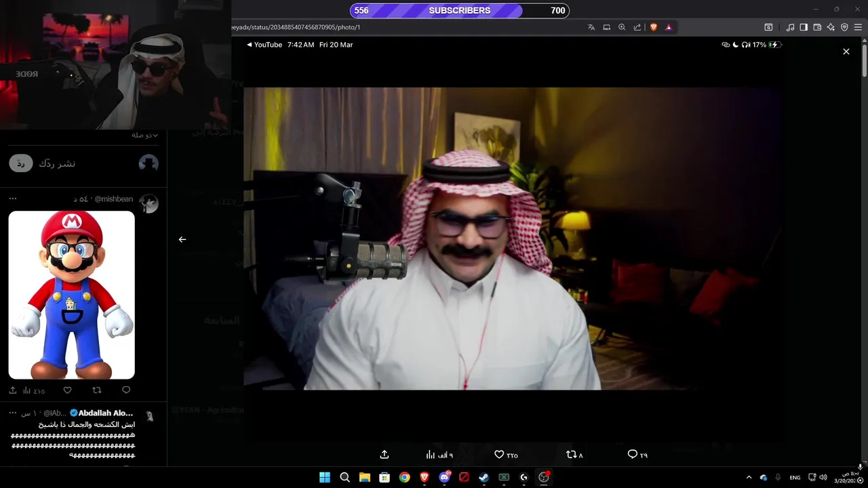Click the install app icon in address bar
Viewport: 868px width, 488px height.
[x=607, y=27]
